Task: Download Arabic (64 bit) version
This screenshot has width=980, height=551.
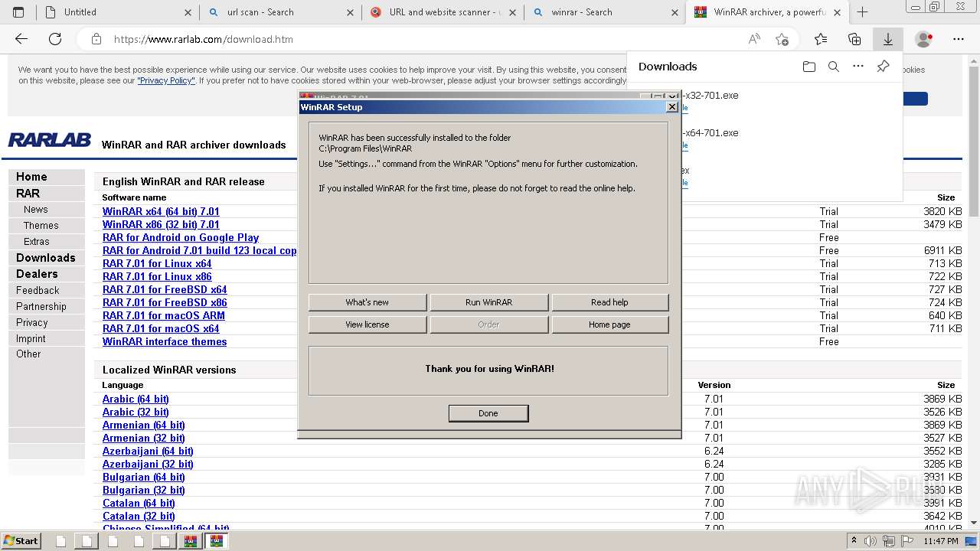Action: (136, 399)
